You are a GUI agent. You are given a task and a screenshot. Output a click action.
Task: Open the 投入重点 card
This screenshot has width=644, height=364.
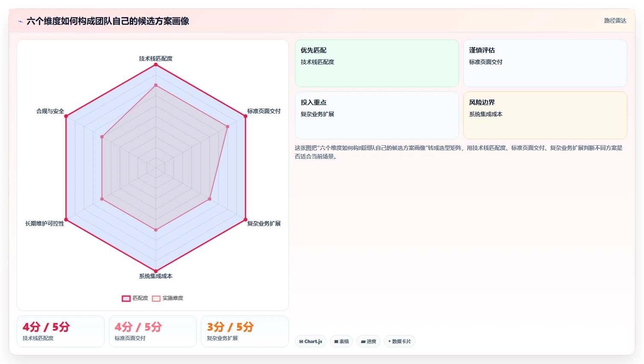[377, 115]
